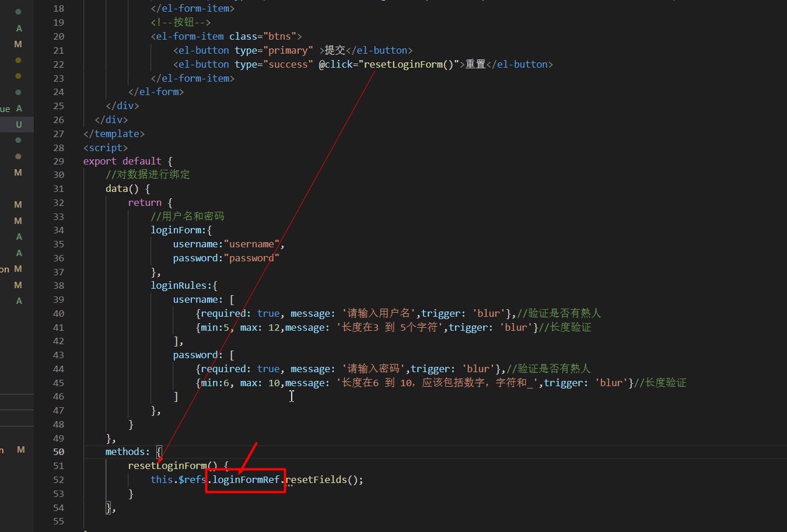The height and width of the screenshot is (532, 787).
Task: Click the username:"username" line
Action: point(229,244)
